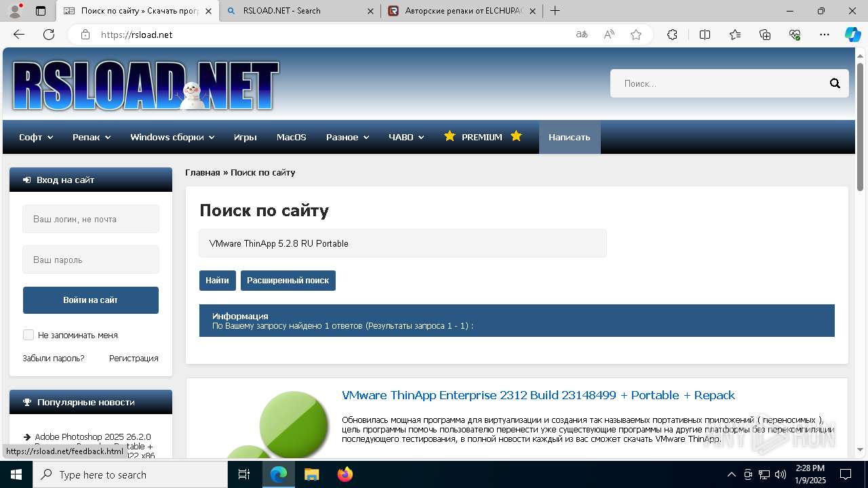Screen dimensions: 868x488
Task: Click the translate page icon
Action: coord(582,35)
